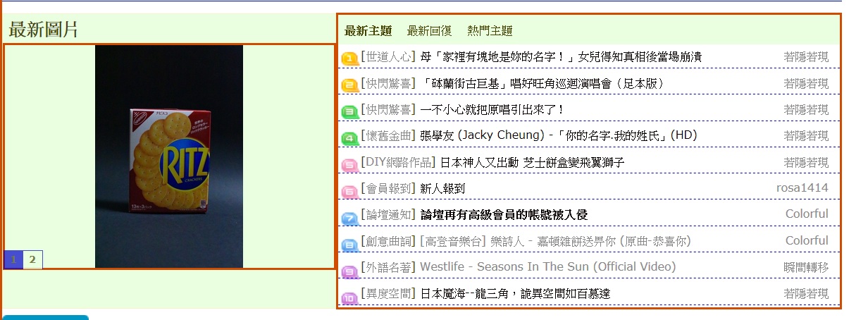Open thread 日本魔海--龍三角,詭異空間如百慕達

point(515,293)
